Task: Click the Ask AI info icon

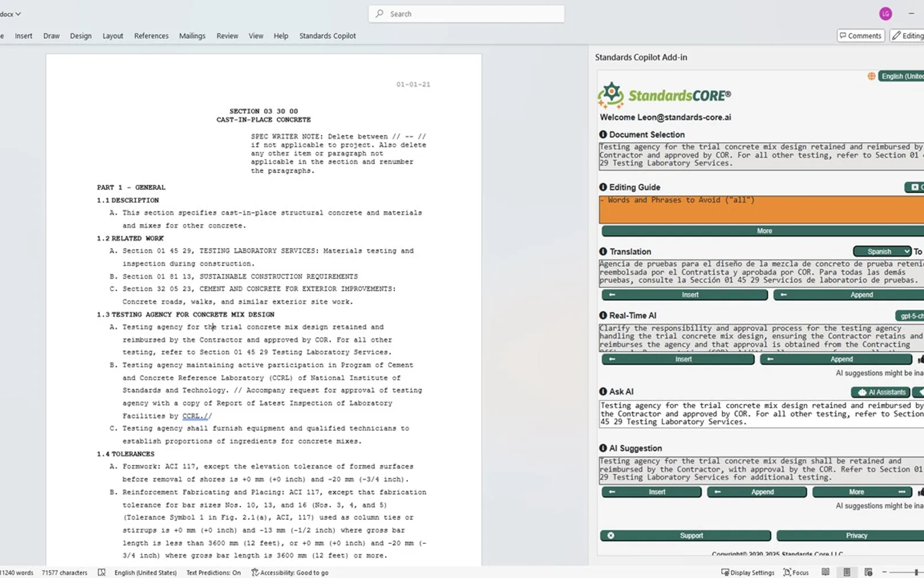Action: (x=603, y=391)
